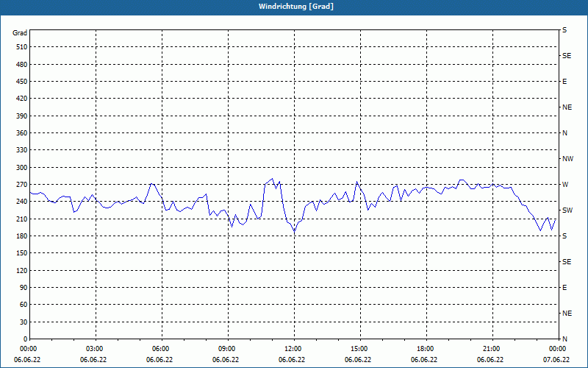The image size is (588, 368).
Task: Click the SW compass label
Action: coord(567,210)
